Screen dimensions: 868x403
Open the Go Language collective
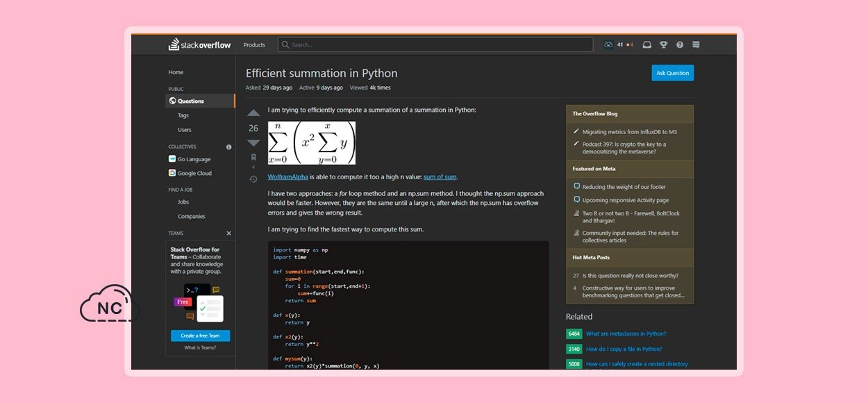(190, 159)
